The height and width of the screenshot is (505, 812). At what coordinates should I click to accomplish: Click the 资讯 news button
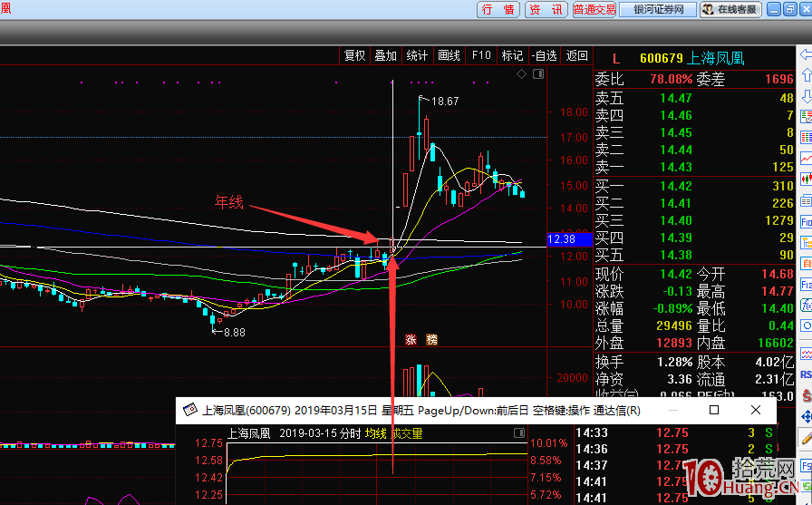click(x=546, y=9)
